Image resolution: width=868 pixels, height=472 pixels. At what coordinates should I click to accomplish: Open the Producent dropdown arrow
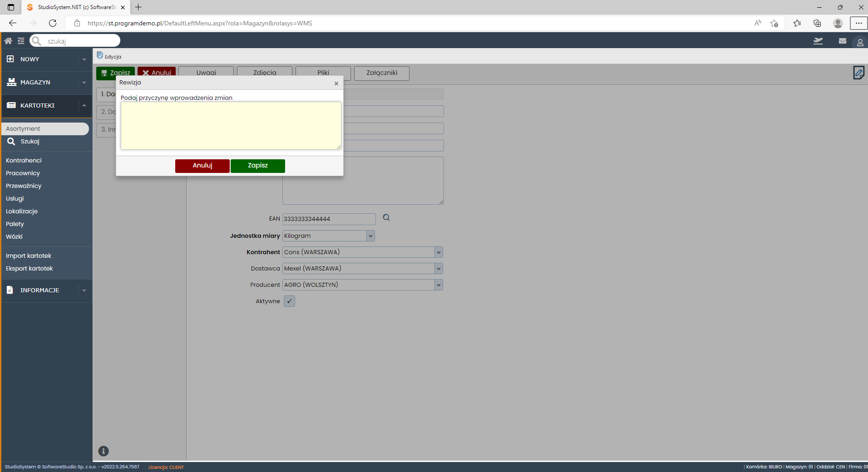point(439,285)
